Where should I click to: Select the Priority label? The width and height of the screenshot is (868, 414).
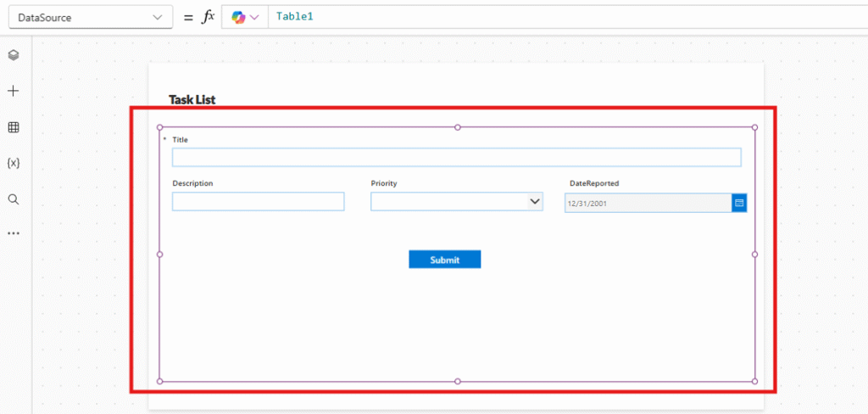pyautogui.click(x=384, y=183)
